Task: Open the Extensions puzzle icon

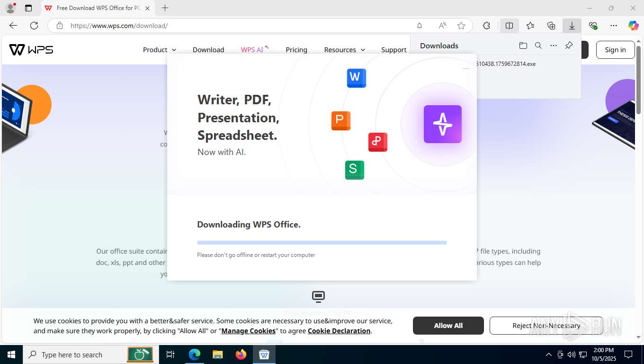Action: tap(486, 26)
